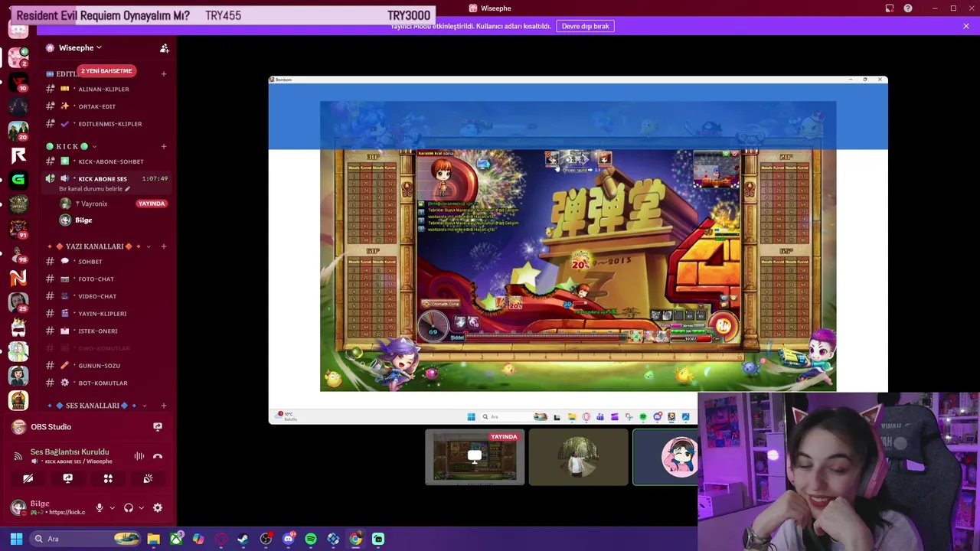
Task: Select the middle participant video tile
Action: pyautogui.click(x=578, y=457)
